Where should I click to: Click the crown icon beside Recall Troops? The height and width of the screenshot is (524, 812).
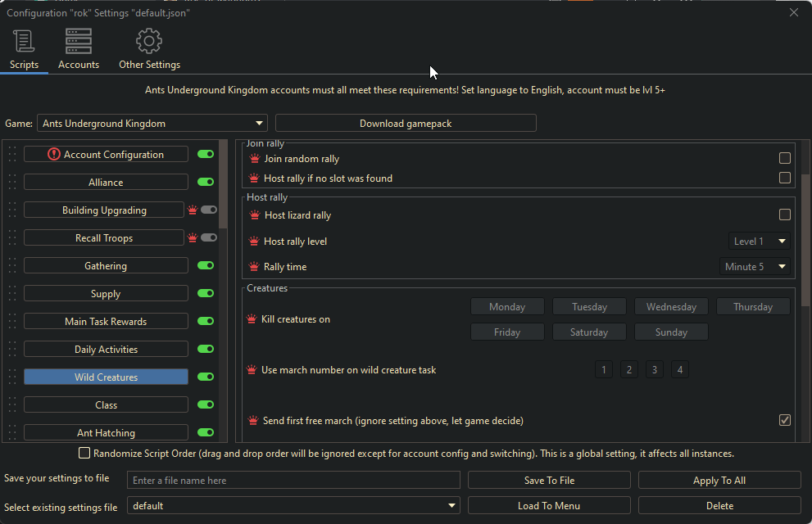[x=193, y=238]
